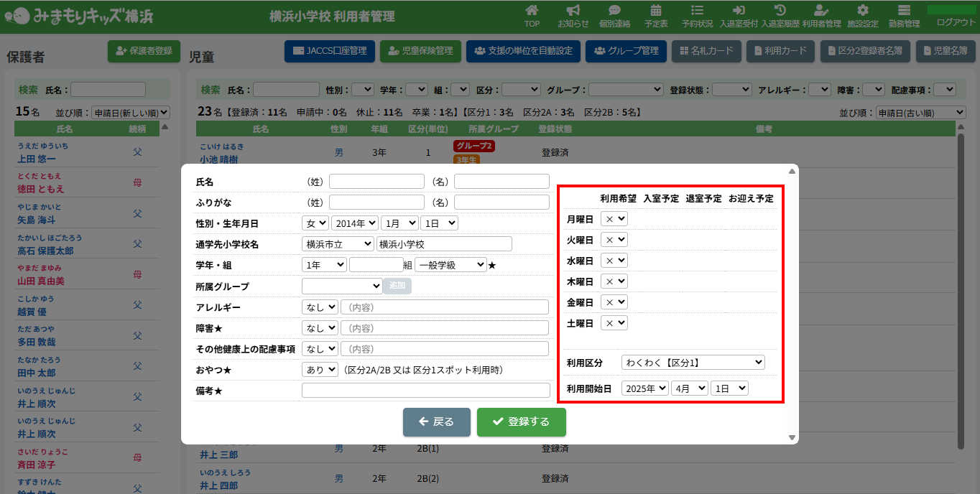Click the 戻る button
This screenshot has height=494, width=980.
[436, 422]
